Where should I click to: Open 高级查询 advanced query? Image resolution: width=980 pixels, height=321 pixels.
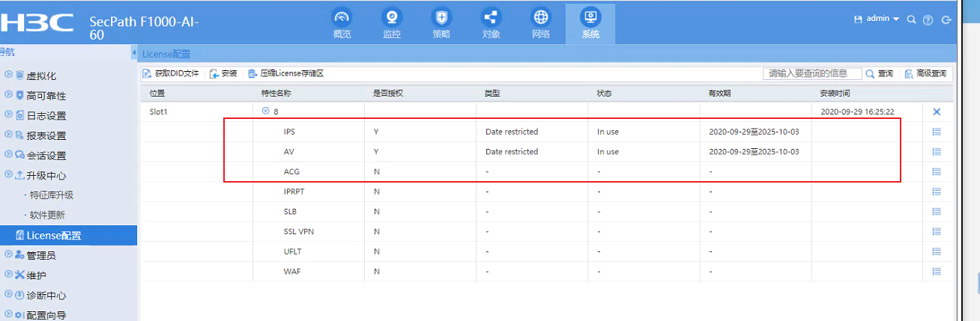925,73
